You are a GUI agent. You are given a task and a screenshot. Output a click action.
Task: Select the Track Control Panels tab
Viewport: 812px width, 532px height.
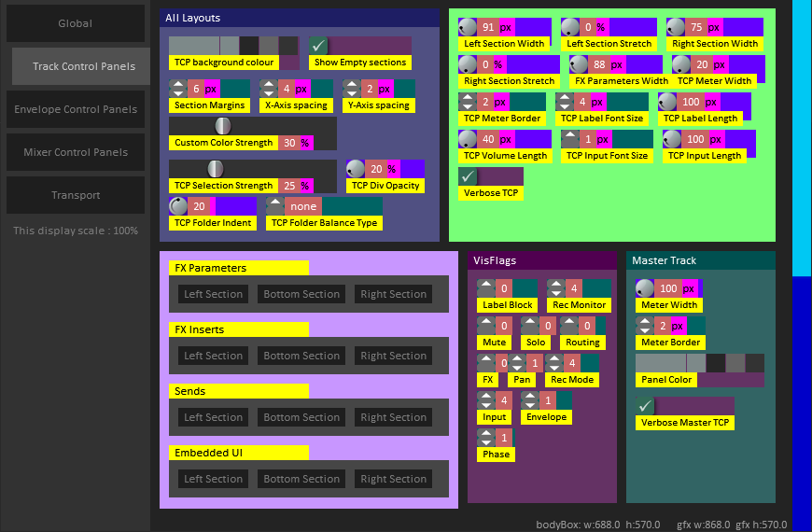click(81, 66)
